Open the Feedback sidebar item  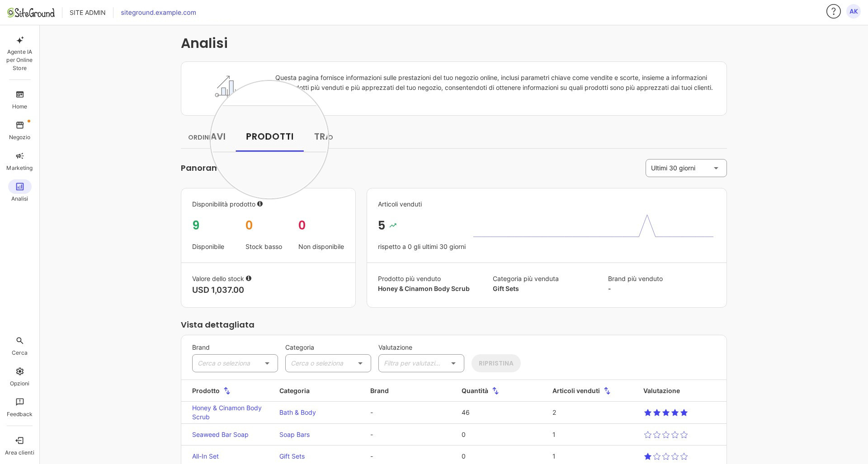[x=19, y=408]
